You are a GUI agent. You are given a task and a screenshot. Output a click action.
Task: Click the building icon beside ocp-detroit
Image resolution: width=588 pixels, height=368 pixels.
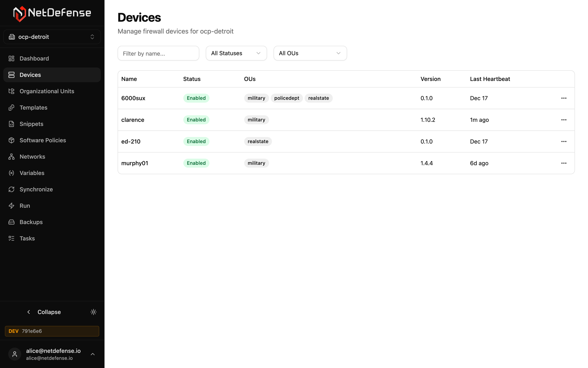[12, 37]
